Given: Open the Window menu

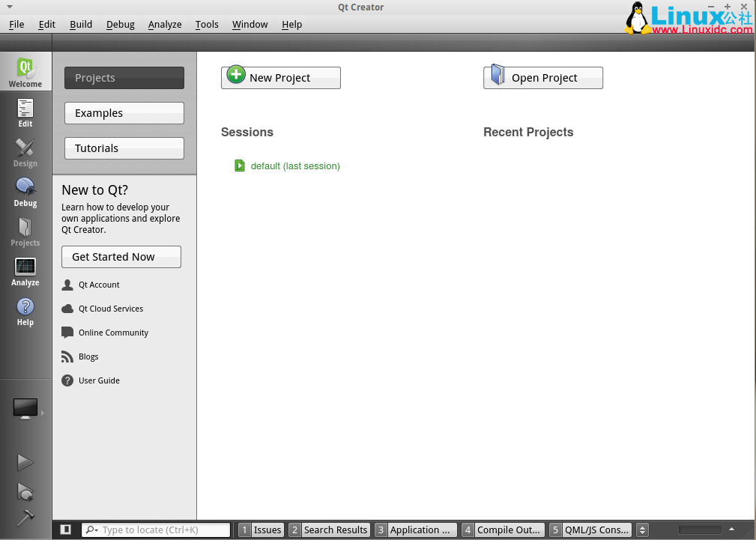Looking at the screenshot, I should [250, 25].
